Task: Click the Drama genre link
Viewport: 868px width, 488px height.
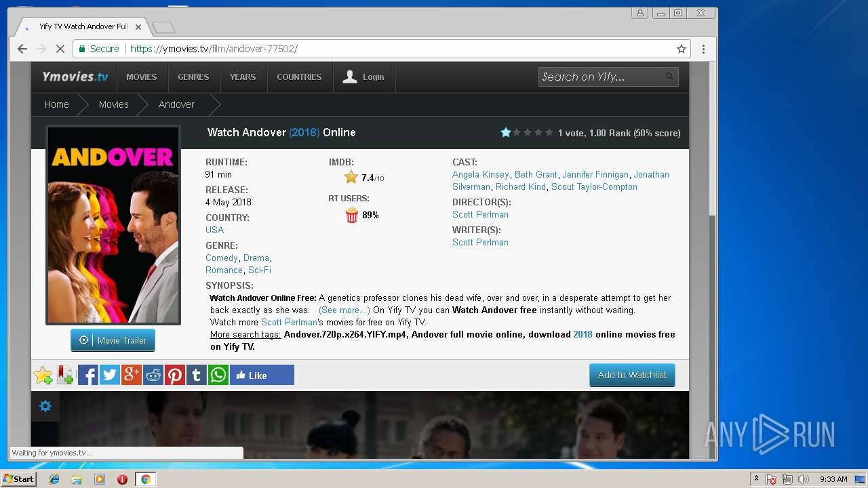Action: (256, 258)
